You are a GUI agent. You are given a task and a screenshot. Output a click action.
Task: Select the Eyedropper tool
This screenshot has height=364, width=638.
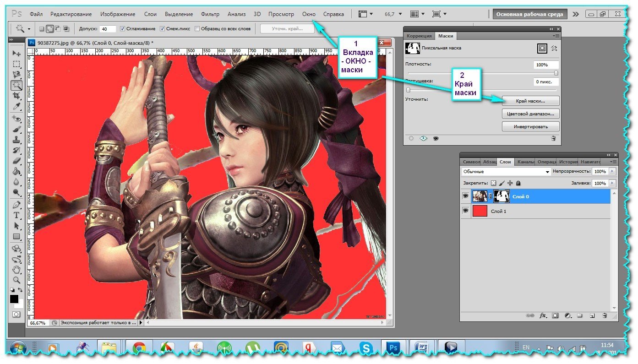16,106
